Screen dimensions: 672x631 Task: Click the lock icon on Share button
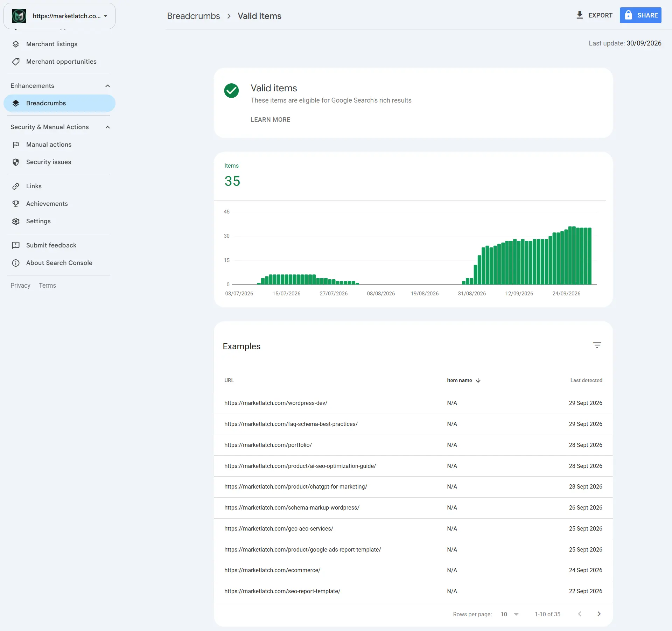point(629,15)
